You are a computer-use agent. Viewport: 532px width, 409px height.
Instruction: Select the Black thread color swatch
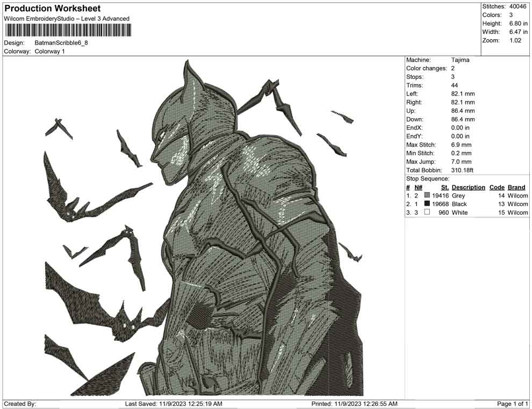pyautogui.click(x=427, y=204)
